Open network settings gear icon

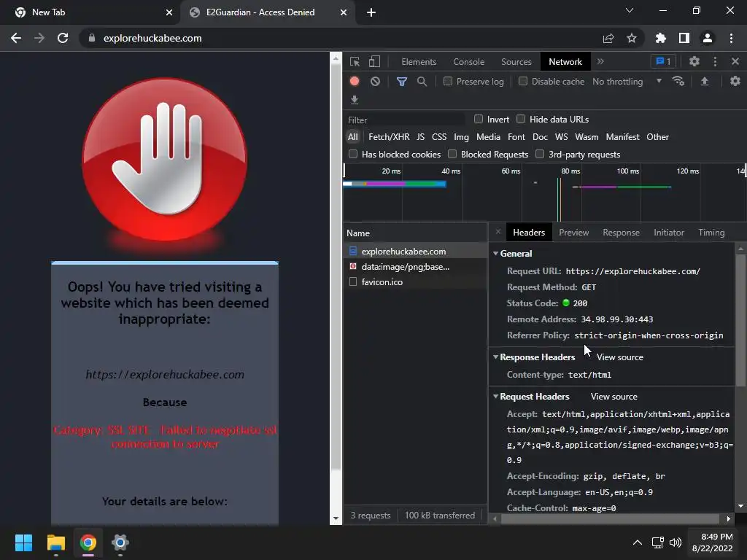(x=735, y=81)
